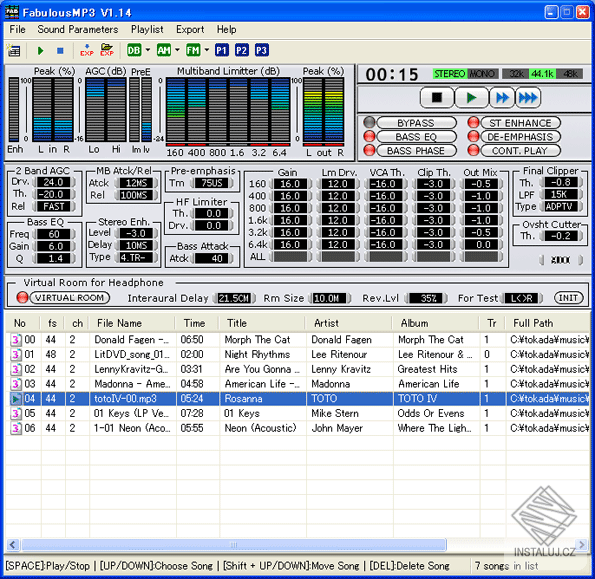
Task: Click the MB Rel 100MS selector
Action: [x=136, y=195]
